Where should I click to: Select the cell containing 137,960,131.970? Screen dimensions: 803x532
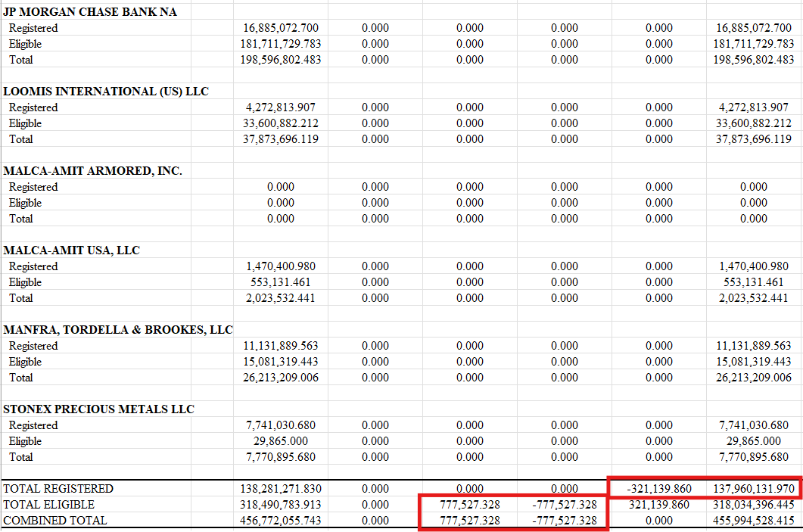753,489
